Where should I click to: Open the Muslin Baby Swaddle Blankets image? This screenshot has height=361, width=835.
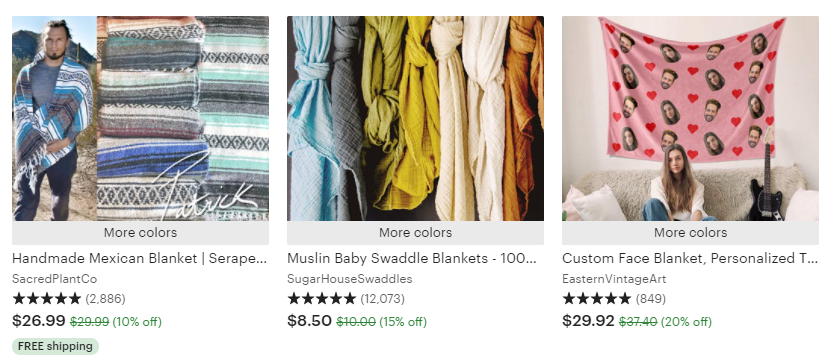pos(415,118)
